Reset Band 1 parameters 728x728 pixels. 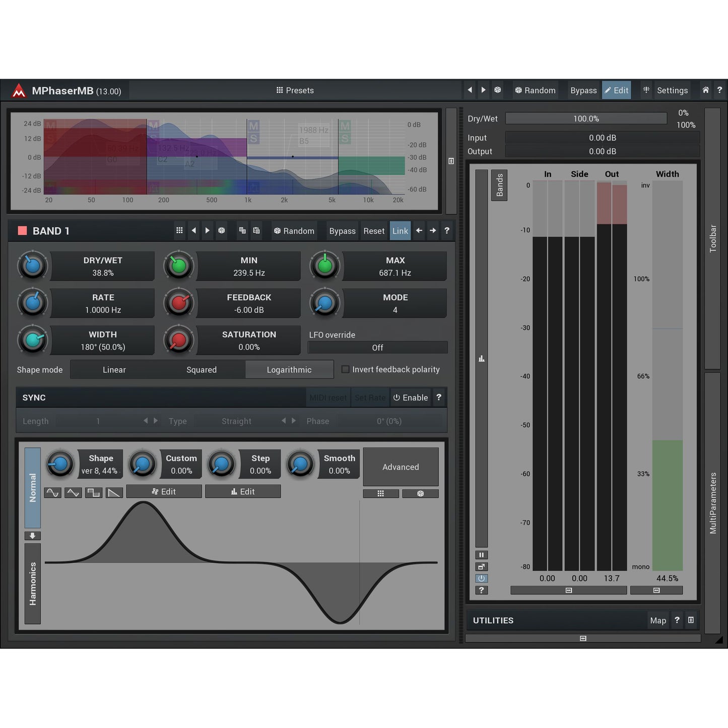(374, 231)
